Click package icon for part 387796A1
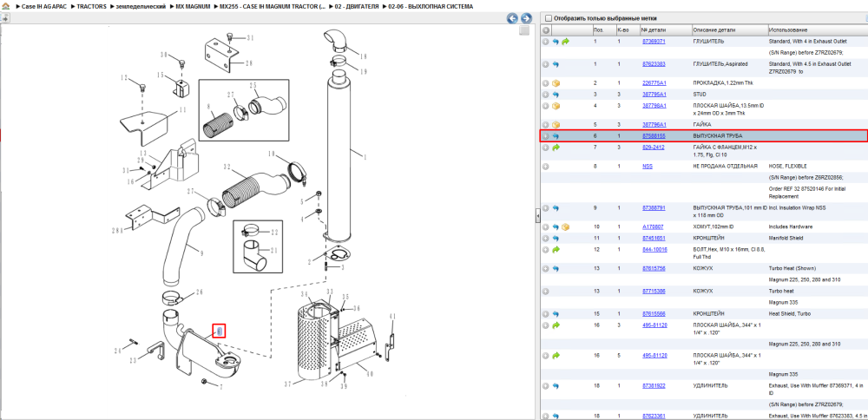 click(x=556, y=124)
